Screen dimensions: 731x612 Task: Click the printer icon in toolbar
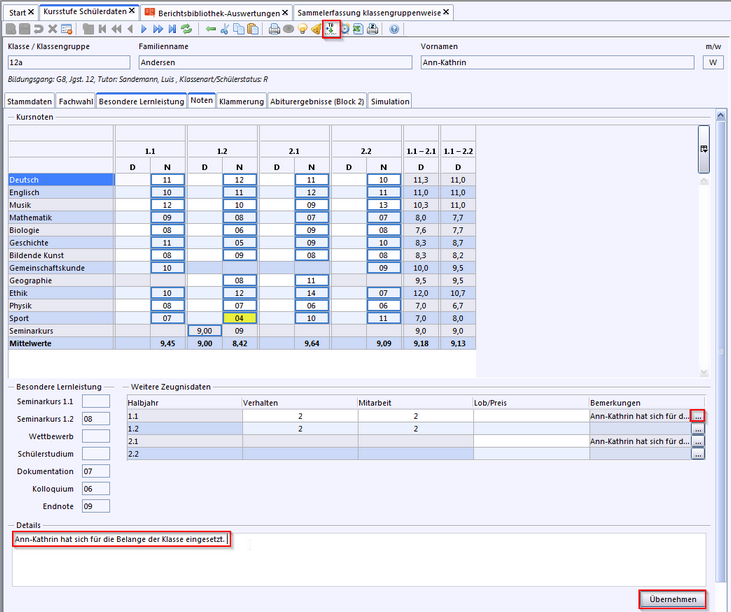274,29
